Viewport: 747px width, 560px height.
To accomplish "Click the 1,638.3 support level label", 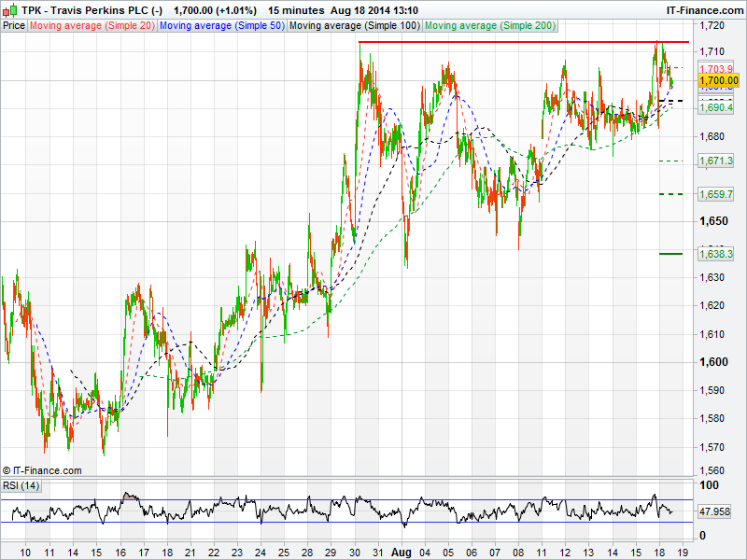I will pyautogui.click(x=716, y=254).
